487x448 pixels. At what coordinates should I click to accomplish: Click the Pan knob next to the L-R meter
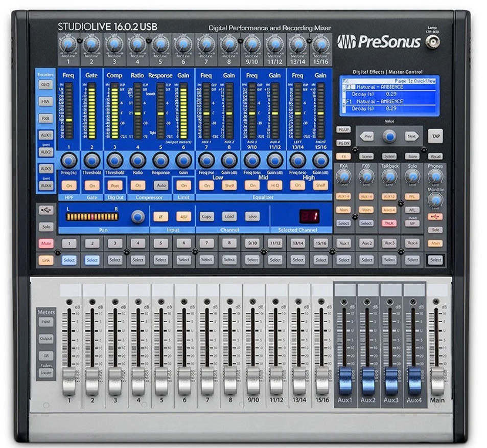click(138, 216)
